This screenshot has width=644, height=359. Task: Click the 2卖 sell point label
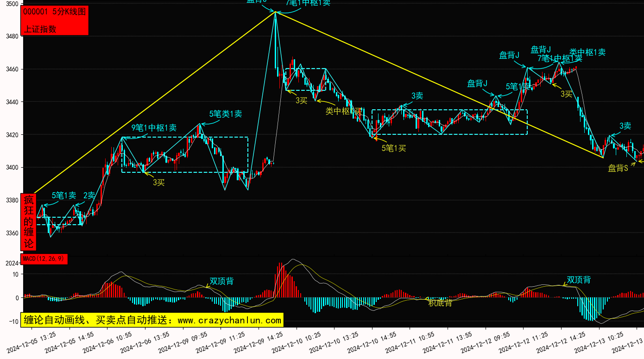(x=89, y=195)
